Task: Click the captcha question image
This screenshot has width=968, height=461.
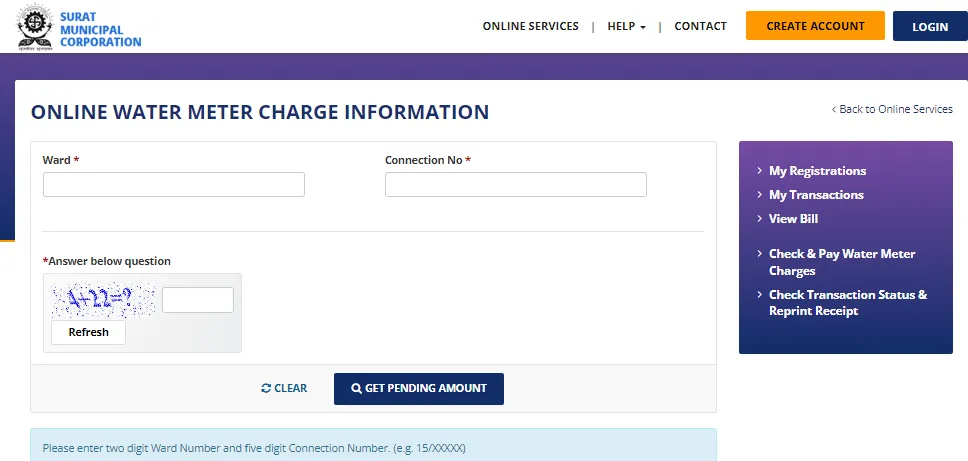Action: 104,300
